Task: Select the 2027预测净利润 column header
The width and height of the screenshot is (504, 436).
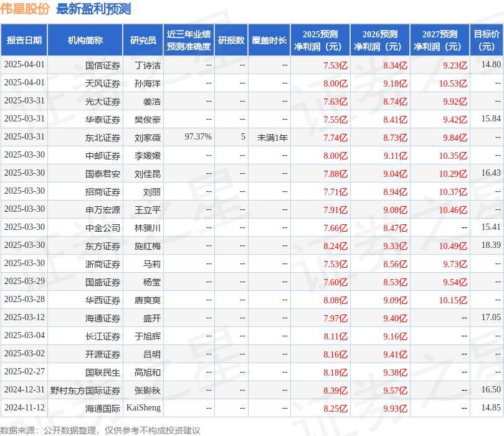Action: pyautogui.click(x=440, y=40)
